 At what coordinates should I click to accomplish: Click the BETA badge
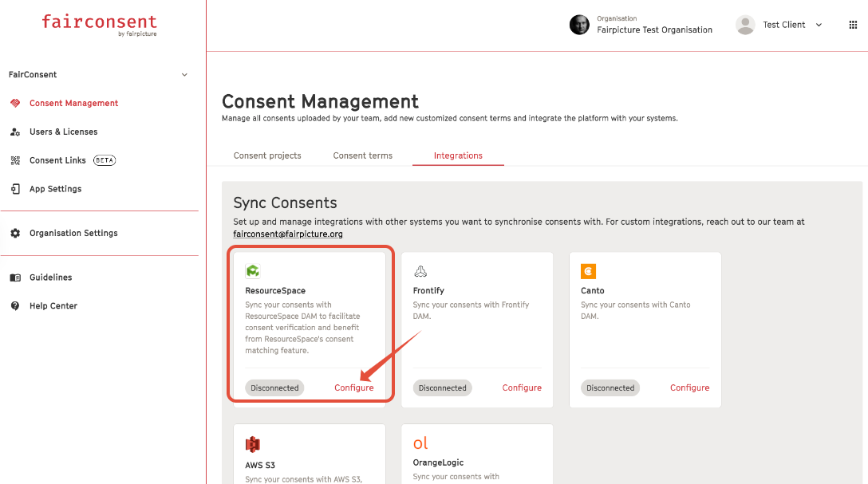point(105,160)
